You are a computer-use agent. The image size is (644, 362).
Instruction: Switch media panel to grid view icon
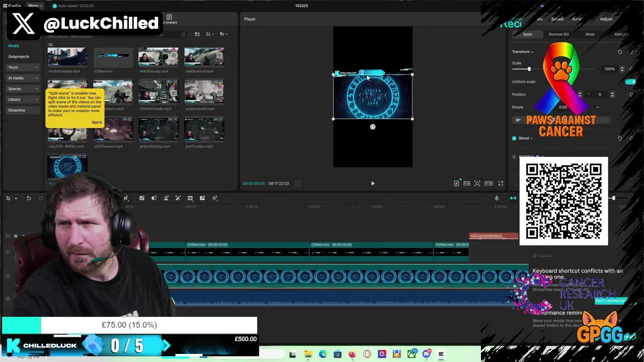tap(197, 34)
